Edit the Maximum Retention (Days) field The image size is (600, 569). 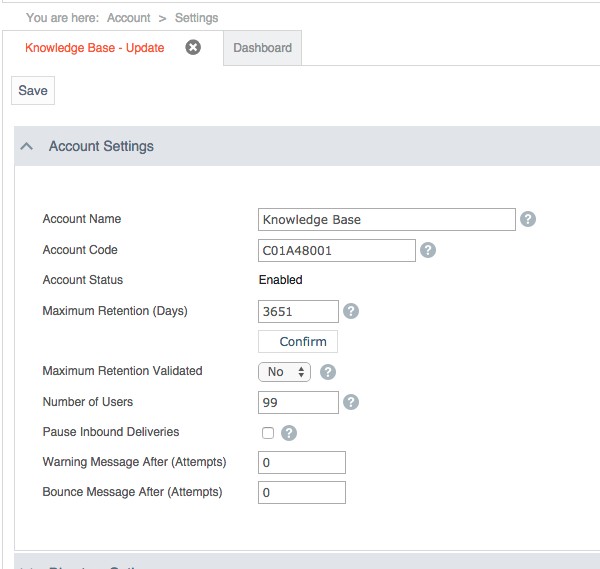tap(298, 311)
